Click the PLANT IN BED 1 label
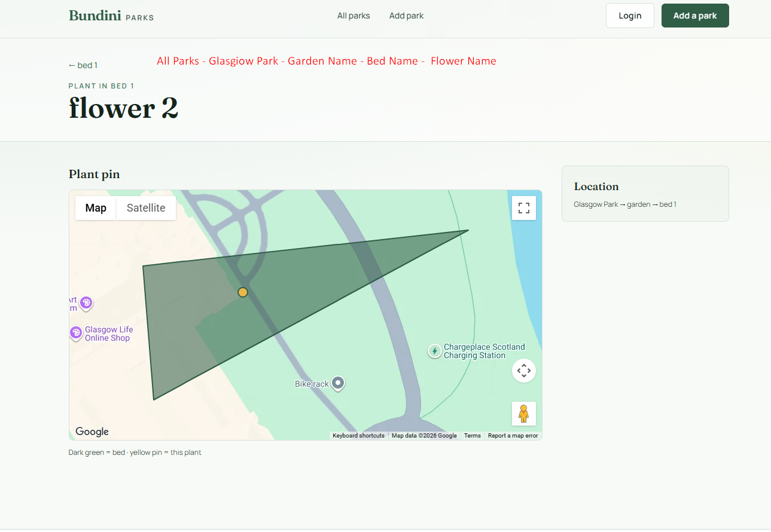Image resolution: width=771 pixels, height=532 pixels. (102, 86)
